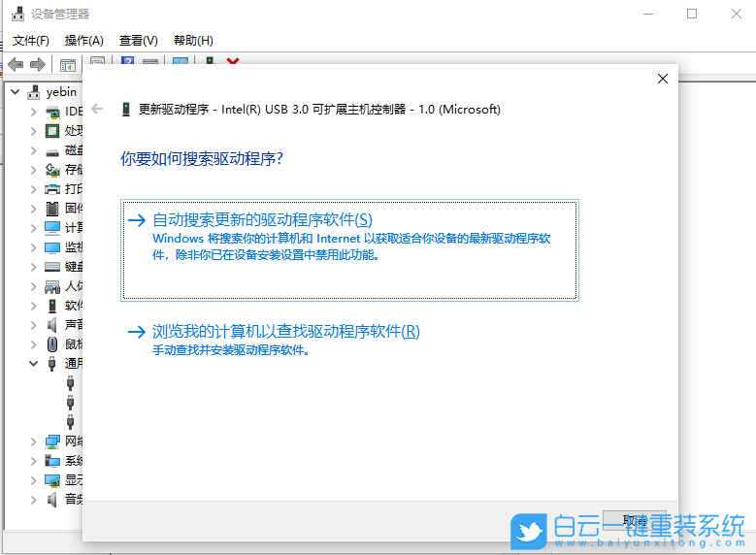
Task: Select the sound controllers speaker icon
Action: pyautogui.click(x=52, y=325)
